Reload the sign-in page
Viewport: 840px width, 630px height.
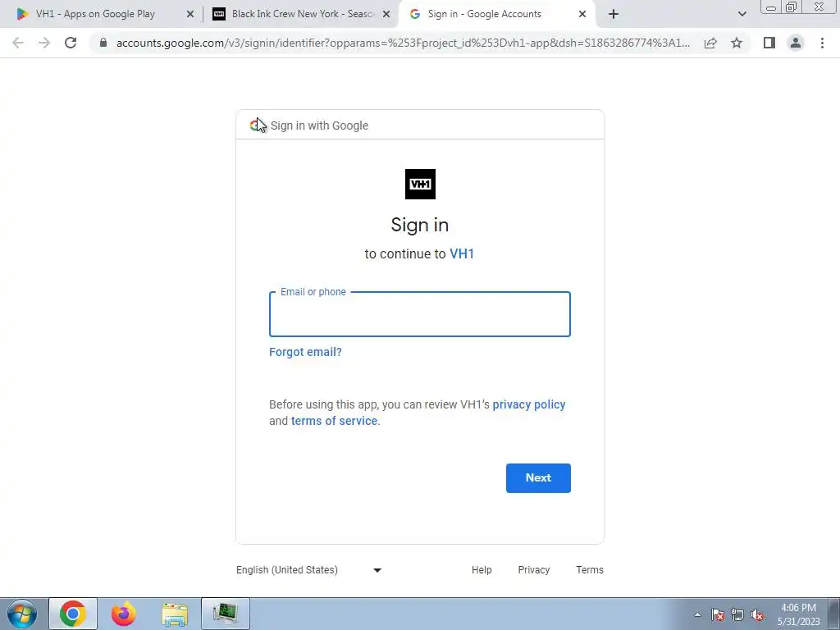[x=71, y=43]
